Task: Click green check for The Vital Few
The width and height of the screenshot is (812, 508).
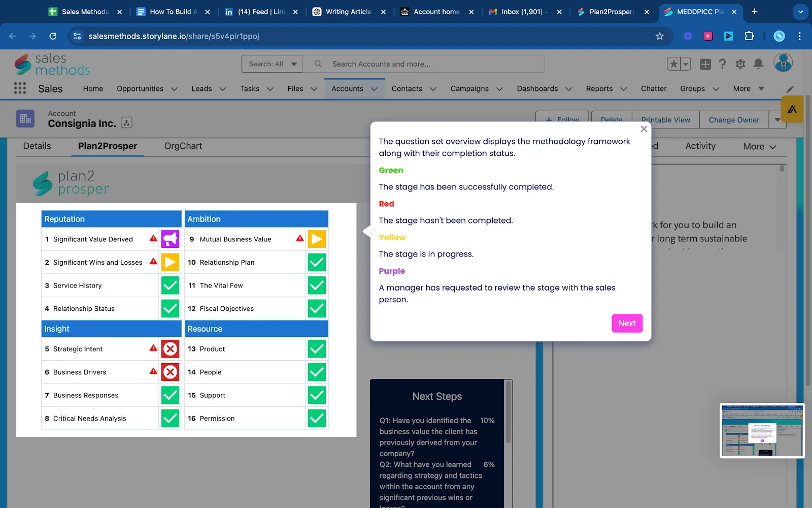Action: tap(317, 285)
